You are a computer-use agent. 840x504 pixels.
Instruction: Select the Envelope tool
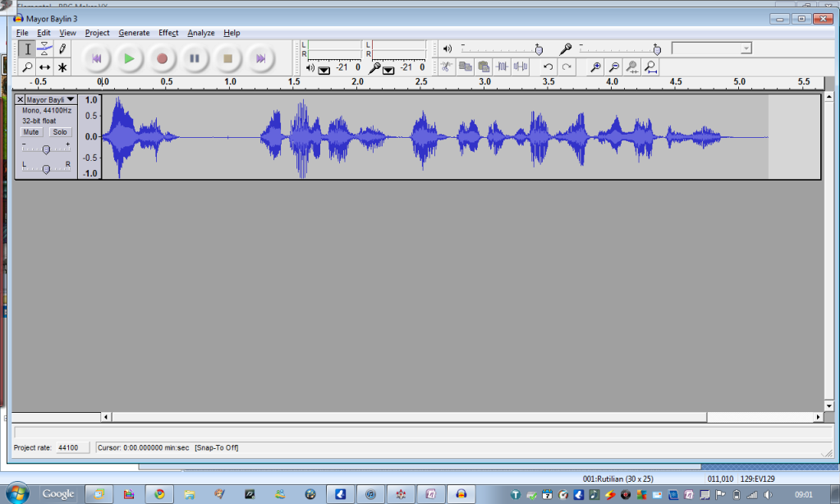45,49
